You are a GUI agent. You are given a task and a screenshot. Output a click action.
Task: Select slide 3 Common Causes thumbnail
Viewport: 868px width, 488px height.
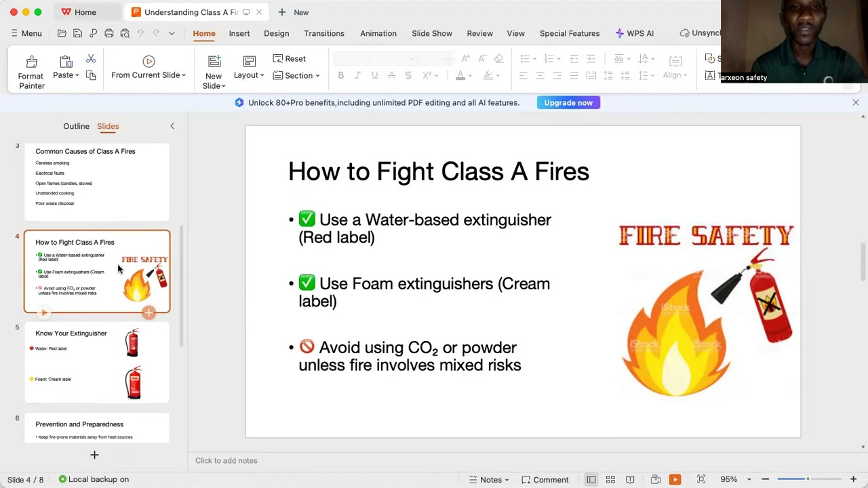[x=97, y=181]
